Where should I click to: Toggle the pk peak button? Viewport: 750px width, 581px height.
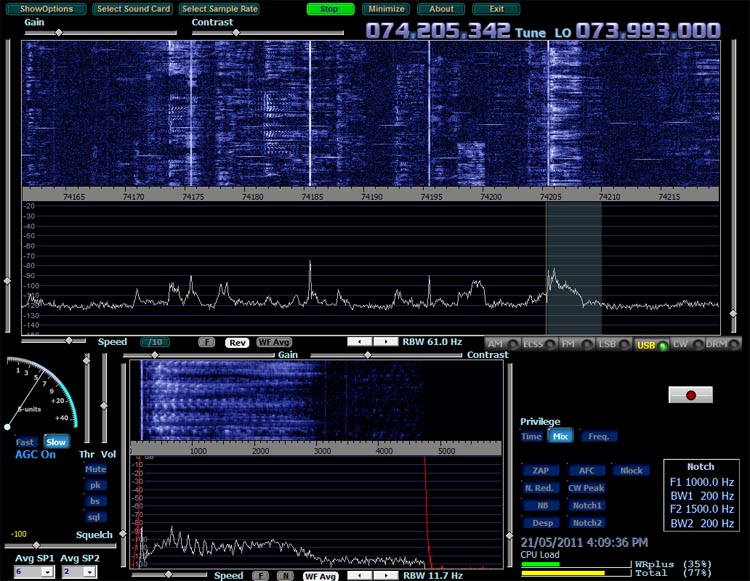point(95,485)
